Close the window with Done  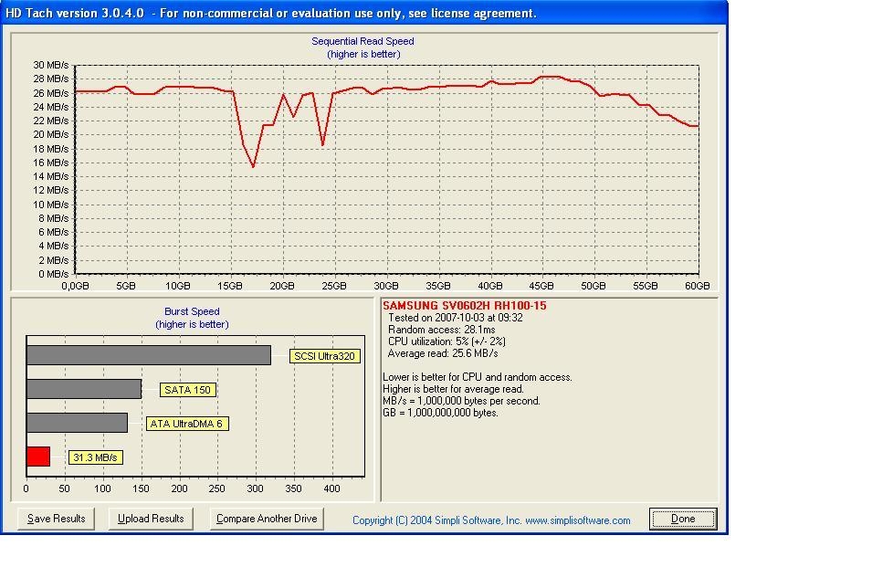pos(683,519)
